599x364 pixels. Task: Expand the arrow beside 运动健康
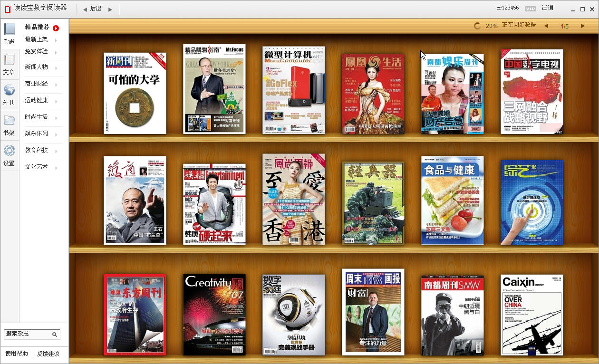click(x=56, y=101)
